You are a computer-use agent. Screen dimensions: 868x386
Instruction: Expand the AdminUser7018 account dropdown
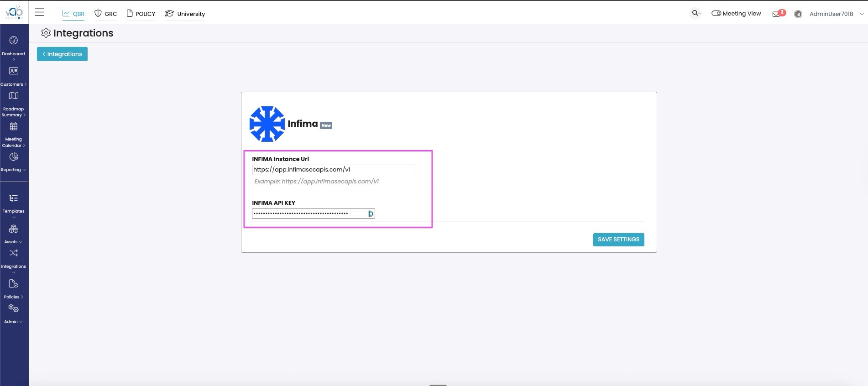pos(836,14)
